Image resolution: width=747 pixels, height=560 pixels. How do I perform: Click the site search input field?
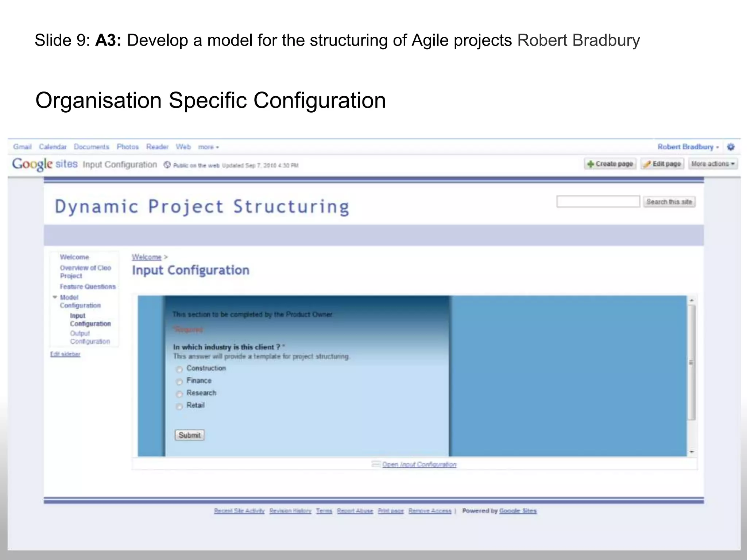coord(598,202)
